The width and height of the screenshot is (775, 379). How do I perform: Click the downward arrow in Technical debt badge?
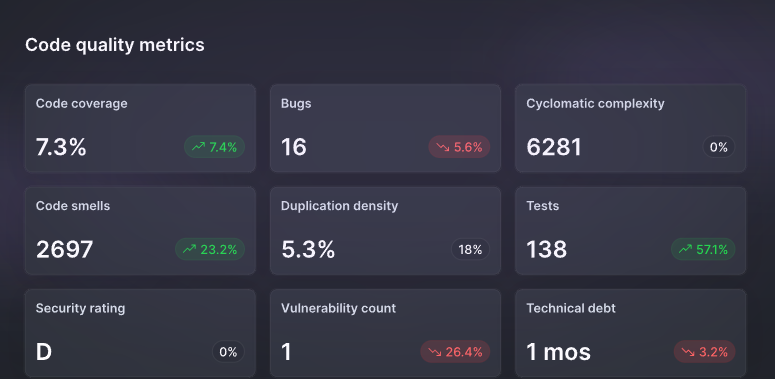click(689, 352)
